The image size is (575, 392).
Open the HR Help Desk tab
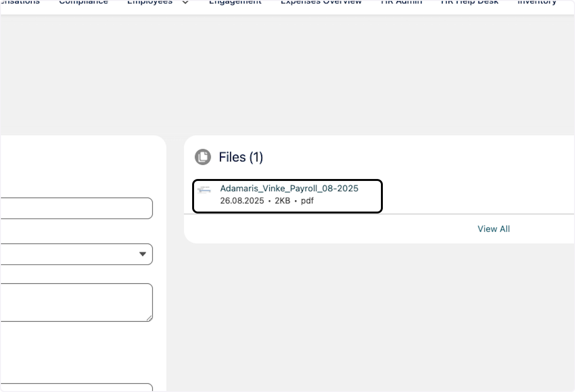click(469, 2)
